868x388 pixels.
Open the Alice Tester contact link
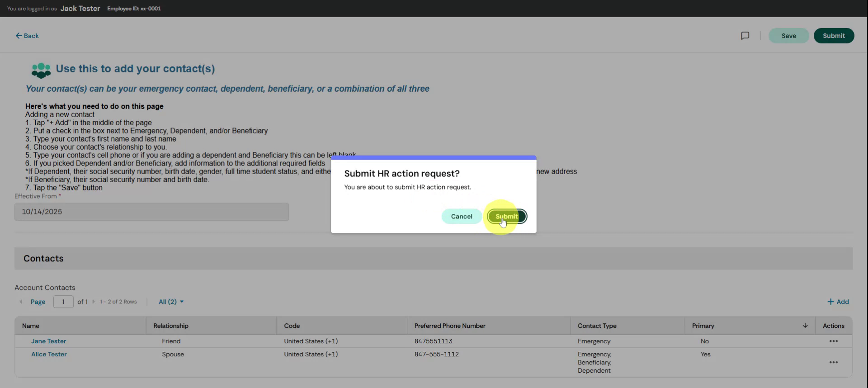coord(49,354)
